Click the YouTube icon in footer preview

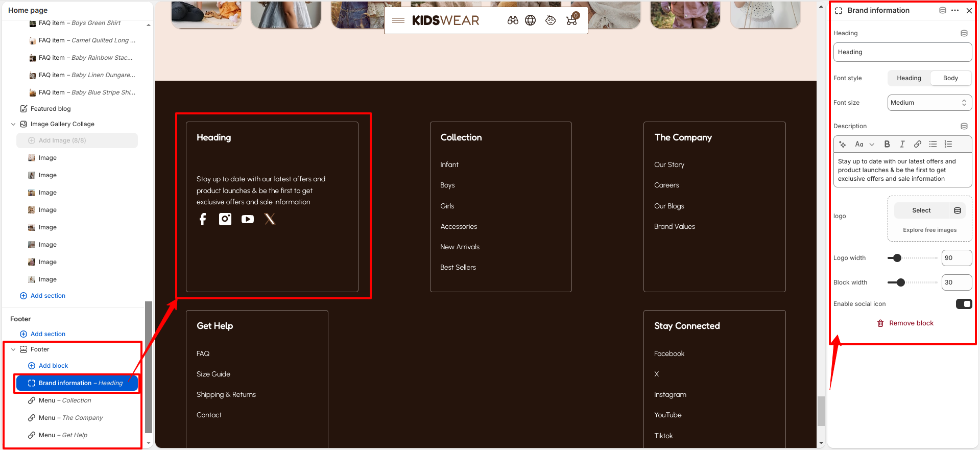click(248, 219)
